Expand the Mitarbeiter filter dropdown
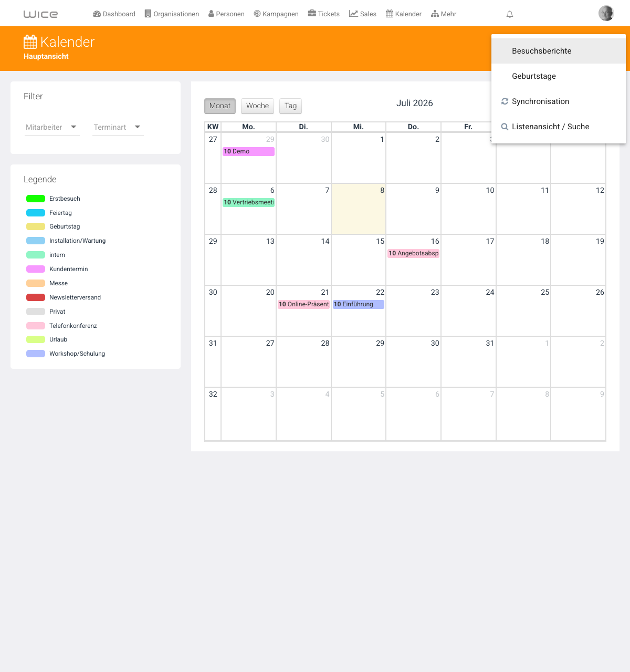The height and width of the screenshot is (672, 630). pos(52,127)
